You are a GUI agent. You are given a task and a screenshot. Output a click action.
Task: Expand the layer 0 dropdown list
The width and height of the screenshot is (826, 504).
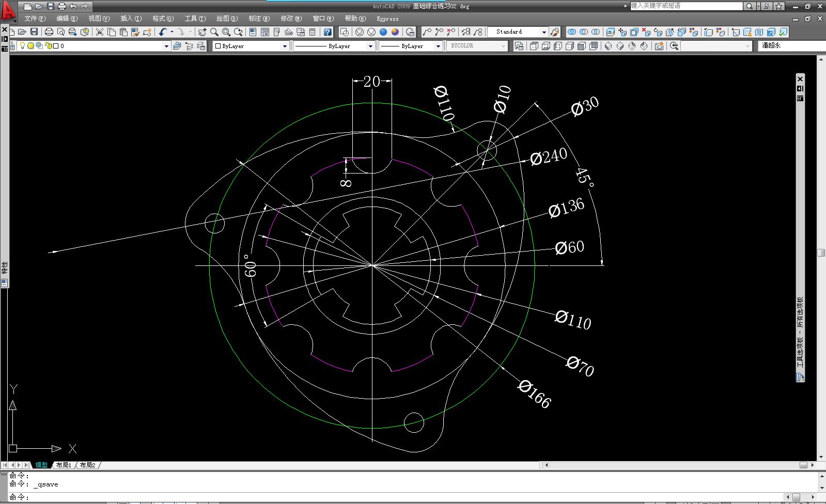click(166, 46)
